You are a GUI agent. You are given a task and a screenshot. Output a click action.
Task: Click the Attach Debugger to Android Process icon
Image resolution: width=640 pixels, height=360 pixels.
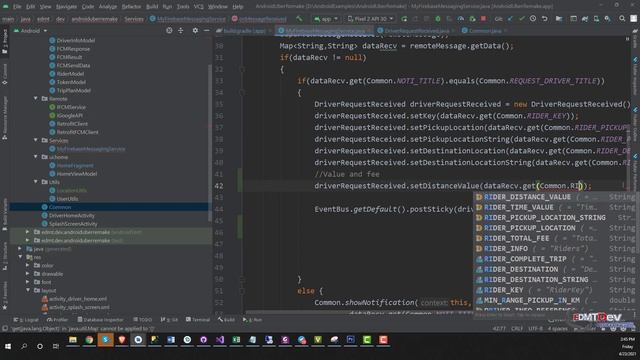tap(472, 19)
